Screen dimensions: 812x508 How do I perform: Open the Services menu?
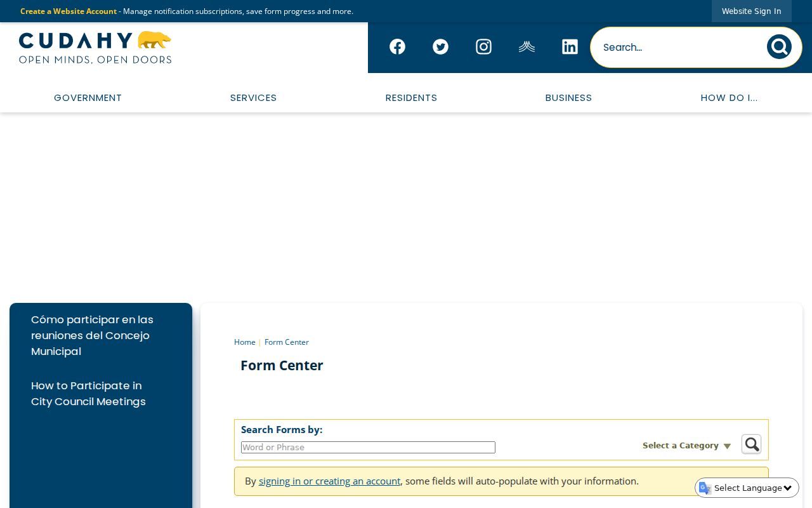253,98
